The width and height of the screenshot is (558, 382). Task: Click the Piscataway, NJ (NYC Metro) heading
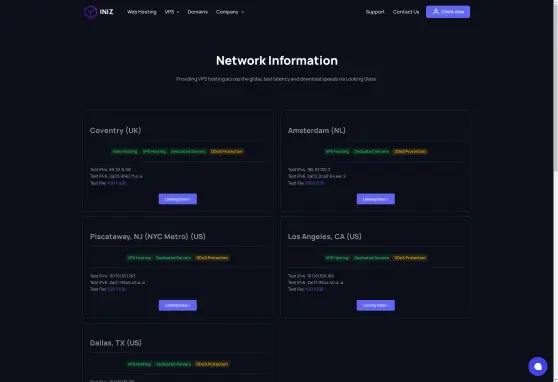pos(148,237)
